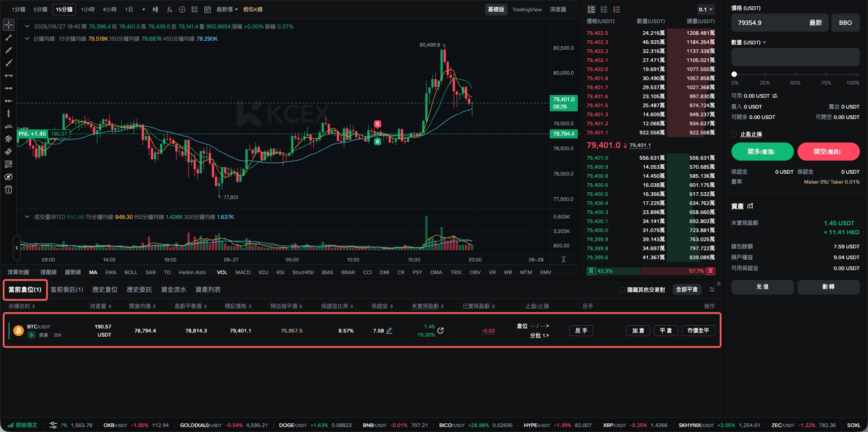Enable the 止盈止損 checkbox
Viewport: 868px width, 432px height.
coord(734,134)
